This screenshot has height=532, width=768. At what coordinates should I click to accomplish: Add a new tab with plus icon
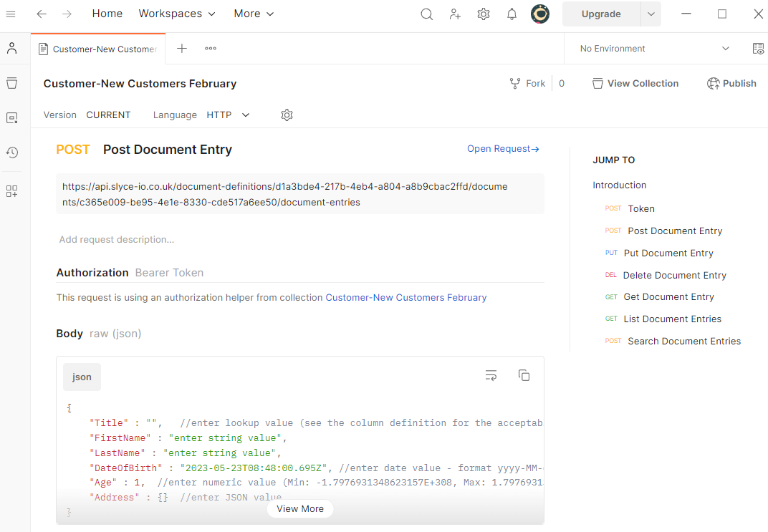182,49
